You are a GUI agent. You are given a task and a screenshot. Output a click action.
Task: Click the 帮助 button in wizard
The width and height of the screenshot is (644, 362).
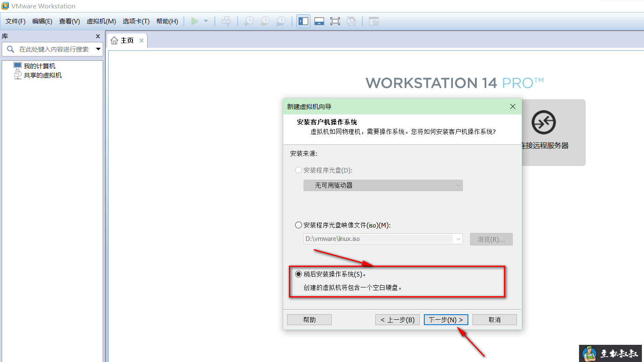pyautogui.click(x=309, y=320)
